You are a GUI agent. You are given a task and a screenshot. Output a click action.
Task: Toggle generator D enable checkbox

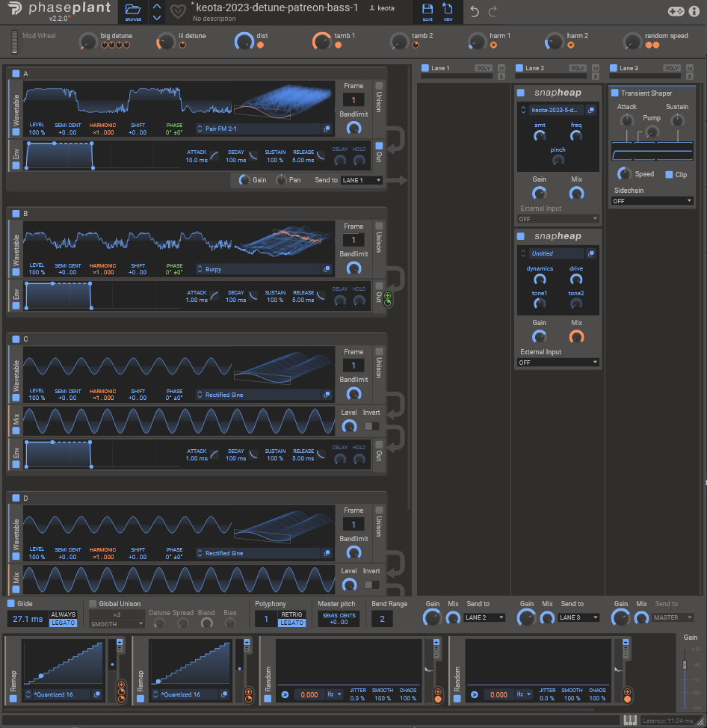coord(16,498)
